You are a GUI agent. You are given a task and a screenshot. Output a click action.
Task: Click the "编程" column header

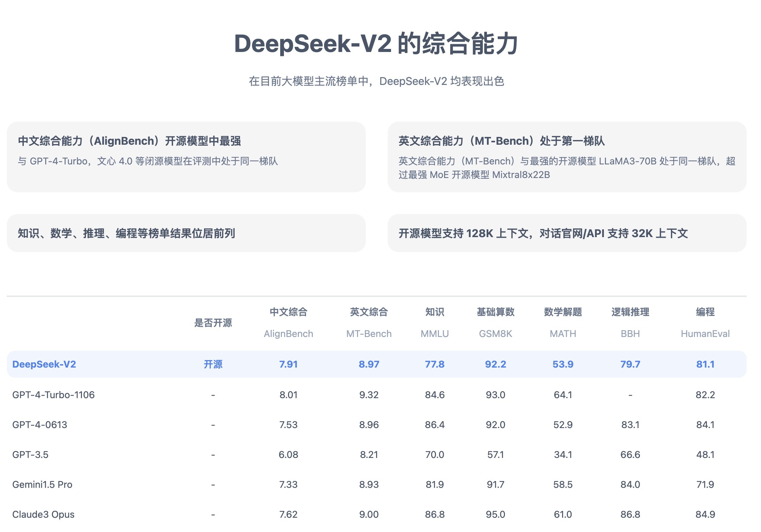coord(705,312)
